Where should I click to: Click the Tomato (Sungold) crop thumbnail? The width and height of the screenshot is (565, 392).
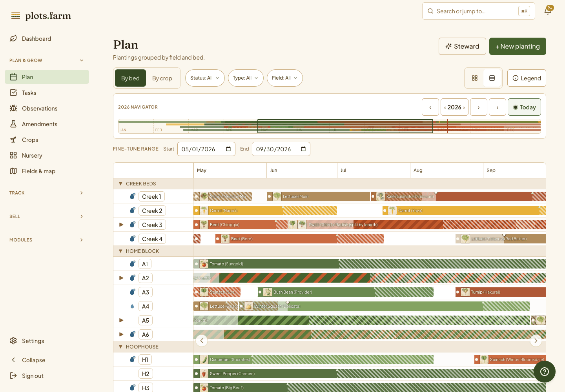pyautogui.click(x=204, y=264)
